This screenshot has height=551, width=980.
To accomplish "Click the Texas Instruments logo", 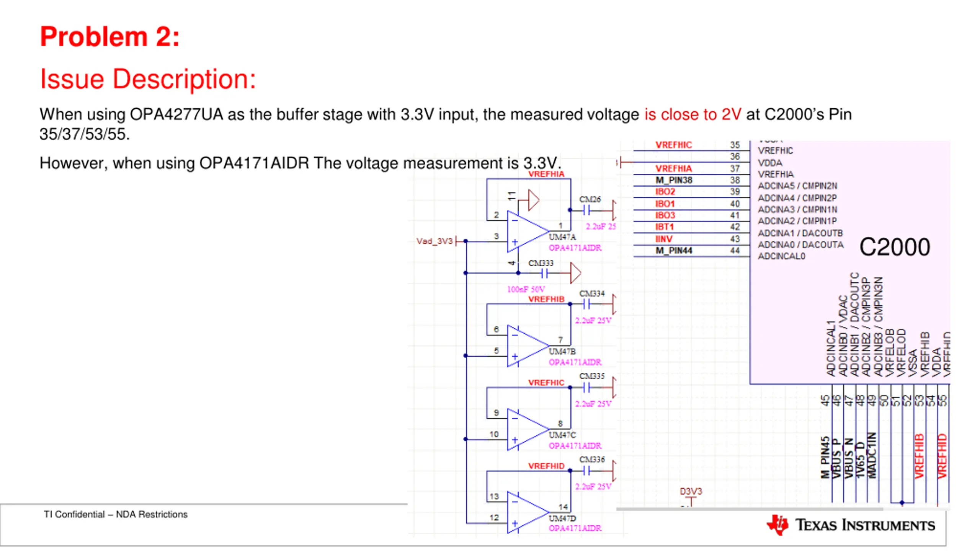I will [x=851, y=525].
